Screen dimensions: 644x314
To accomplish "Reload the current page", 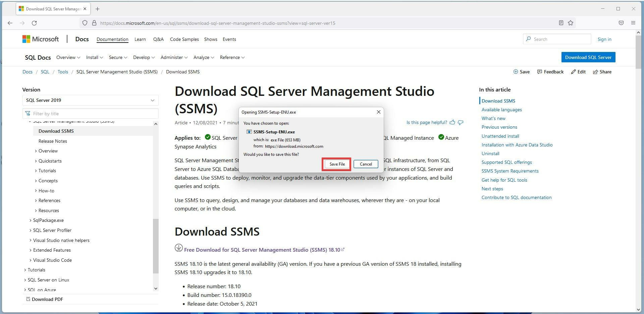I will pos(35,23).
